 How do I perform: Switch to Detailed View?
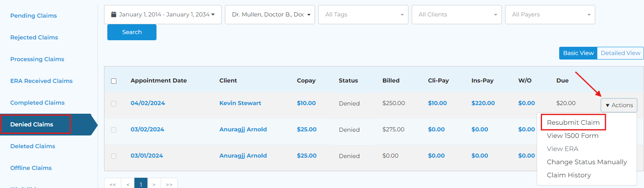620,53
